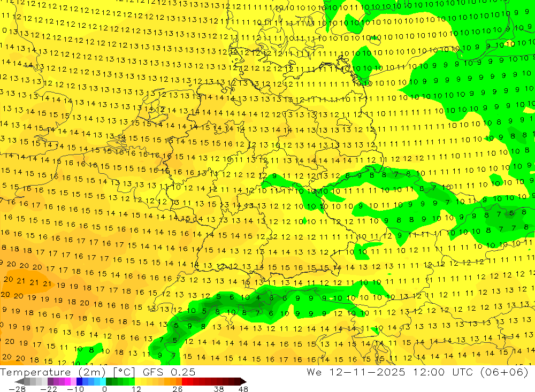
Task: Click the dark blue swatch in legend
Action: (x=79, y=382)
